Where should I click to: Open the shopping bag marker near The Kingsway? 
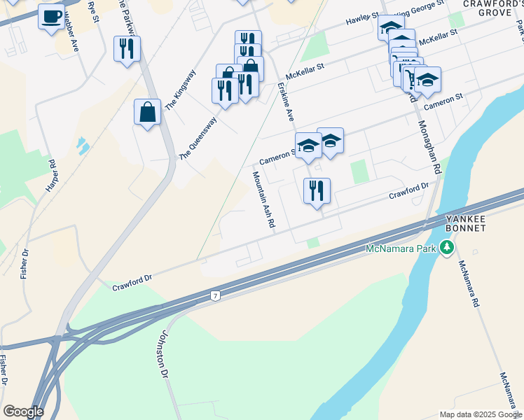(147, 112)
